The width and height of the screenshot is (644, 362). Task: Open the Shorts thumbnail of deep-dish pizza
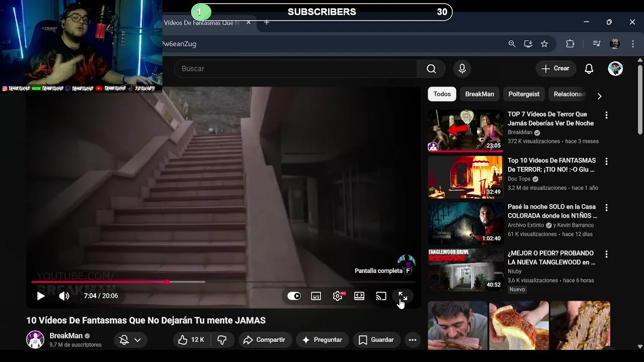pos(519,325)
